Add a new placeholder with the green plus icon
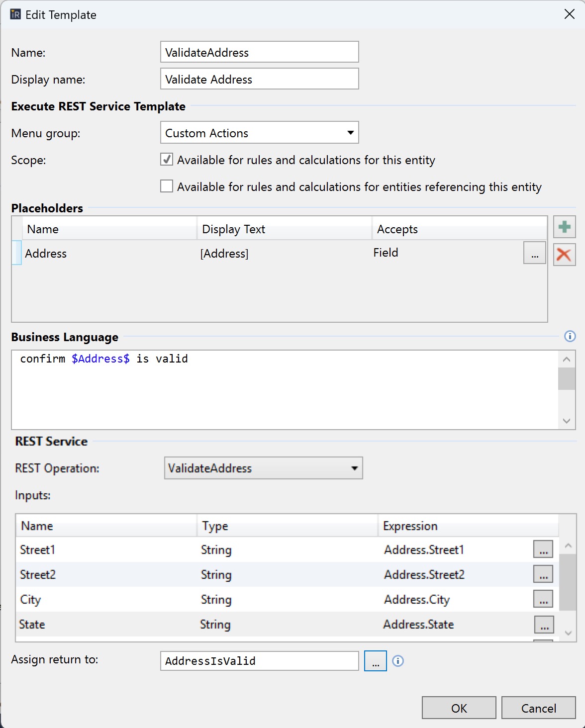 click(564, 227)
